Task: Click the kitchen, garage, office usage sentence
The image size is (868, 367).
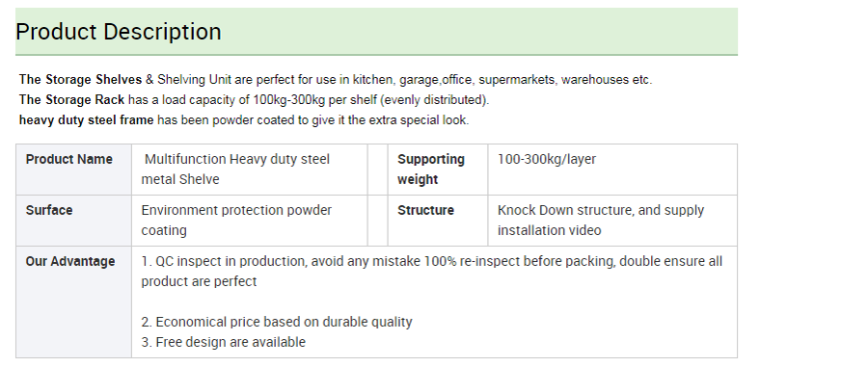Action: point(336,80)
